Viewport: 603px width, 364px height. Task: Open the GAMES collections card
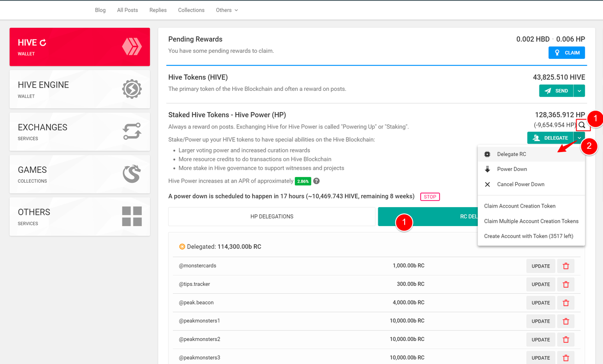[80, 174]
